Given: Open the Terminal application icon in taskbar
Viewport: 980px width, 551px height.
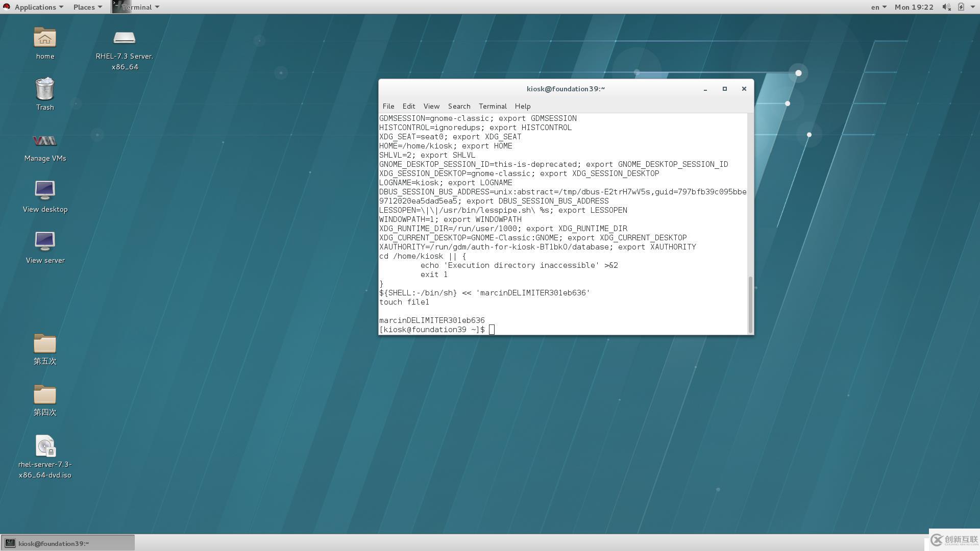Looking at the screenshot, I should pyautogui.click(x=10, y=543).
